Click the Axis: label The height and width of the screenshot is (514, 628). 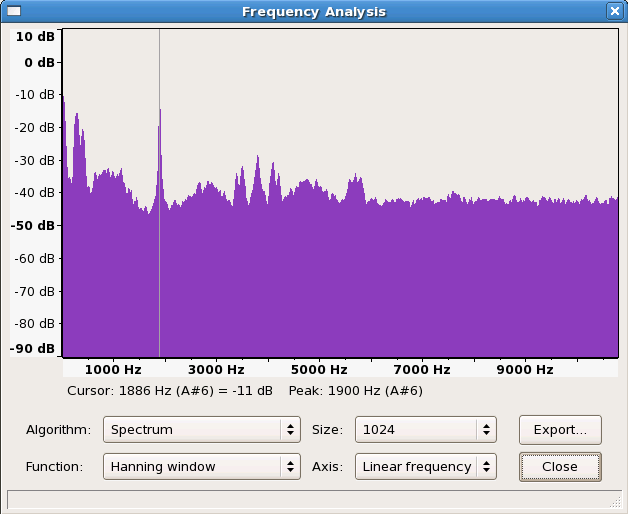(328, 467)
